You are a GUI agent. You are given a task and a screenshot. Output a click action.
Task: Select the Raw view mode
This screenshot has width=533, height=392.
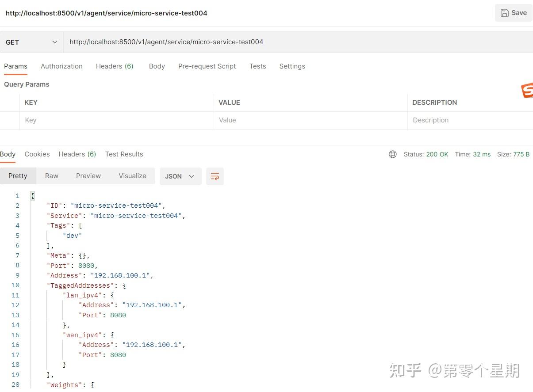(52, 176)
